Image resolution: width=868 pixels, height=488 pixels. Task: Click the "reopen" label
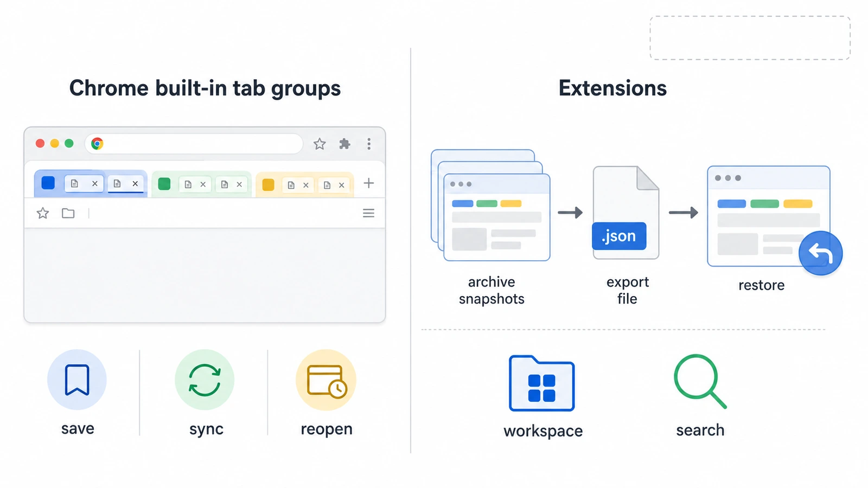pos(327,429)
